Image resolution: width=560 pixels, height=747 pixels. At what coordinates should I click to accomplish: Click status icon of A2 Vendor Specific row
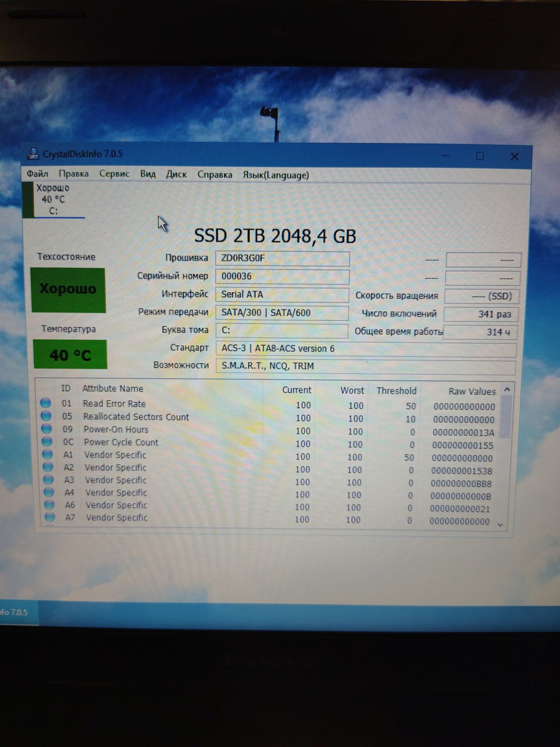point(48,467)
